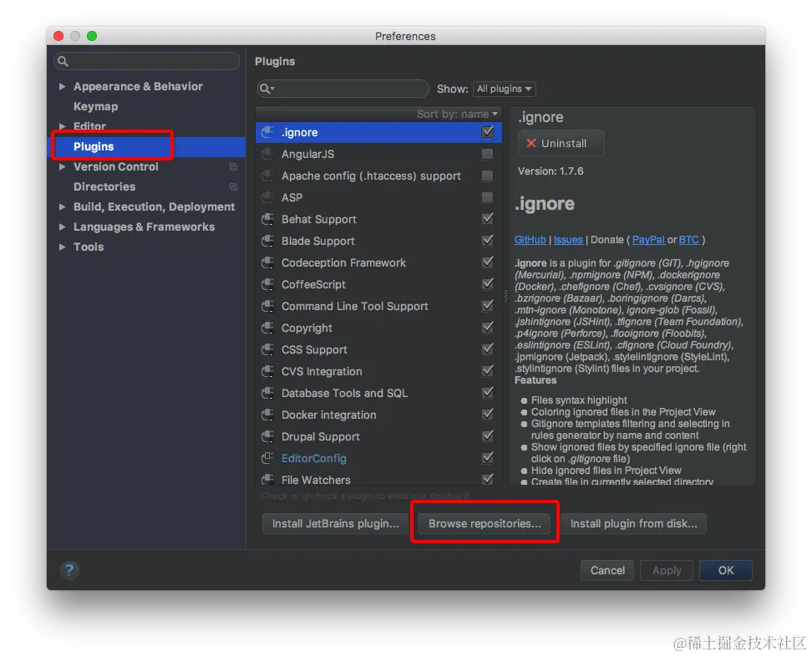Click the Directories project-level settings icon

coord(234,186)
